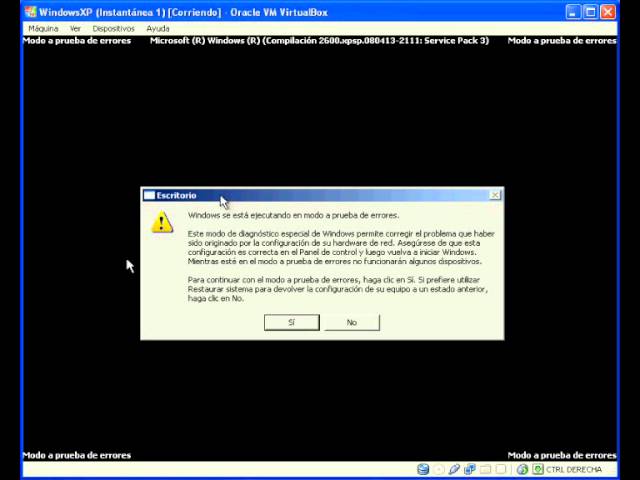Screen dimensions: 640x480
Task: Click the 'Windows se está ejecutando' message line
Action: coord(293,215)
